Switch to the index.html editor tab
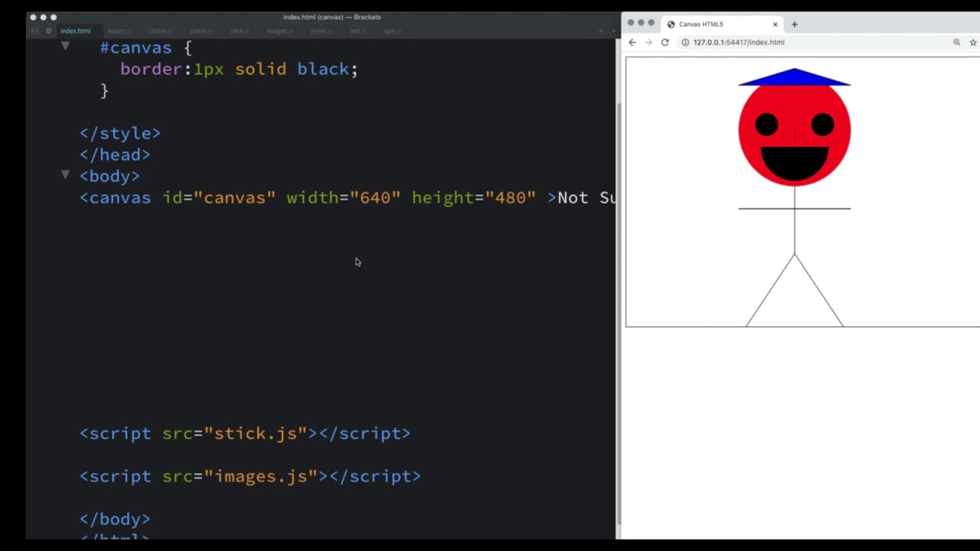 pyautogui.click(x=76, y=31)
